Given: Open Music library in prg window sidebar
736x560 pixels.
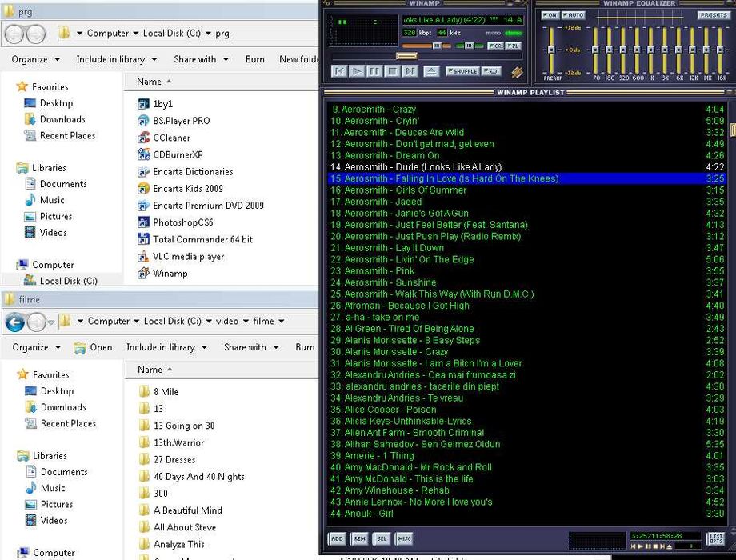Looking at the screenshot, I should [x=52, y=200].
